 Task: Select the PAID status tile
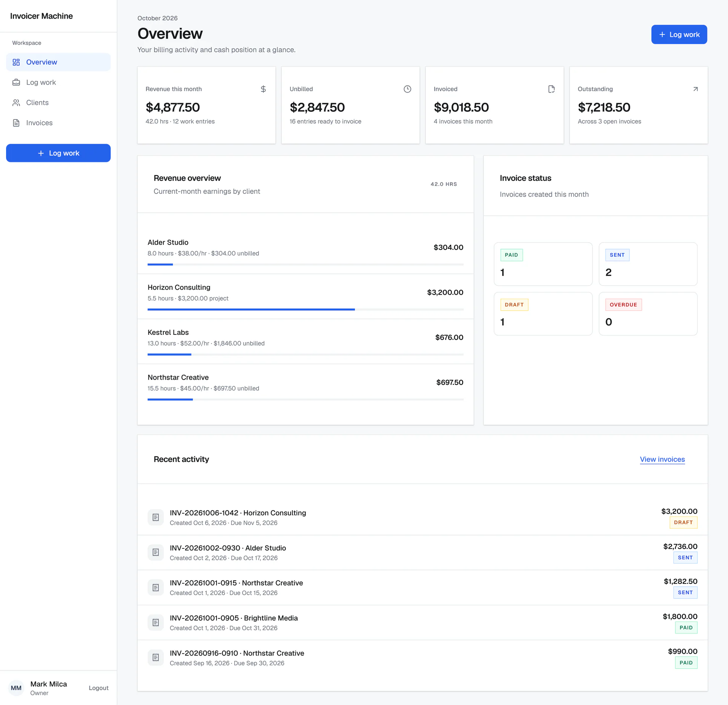543,264
